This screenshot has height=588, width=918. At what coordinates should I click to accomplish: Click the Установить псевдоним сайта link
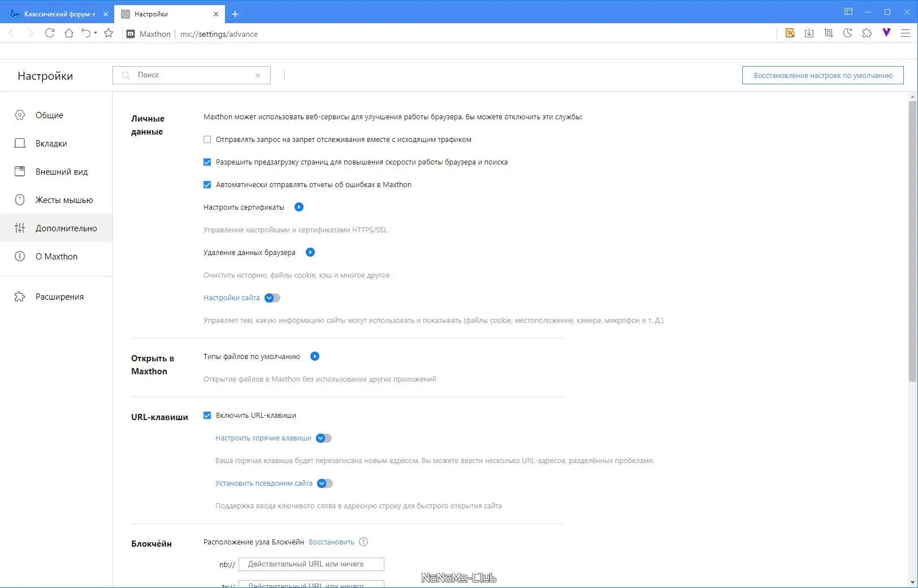click(x=264, y=483)
